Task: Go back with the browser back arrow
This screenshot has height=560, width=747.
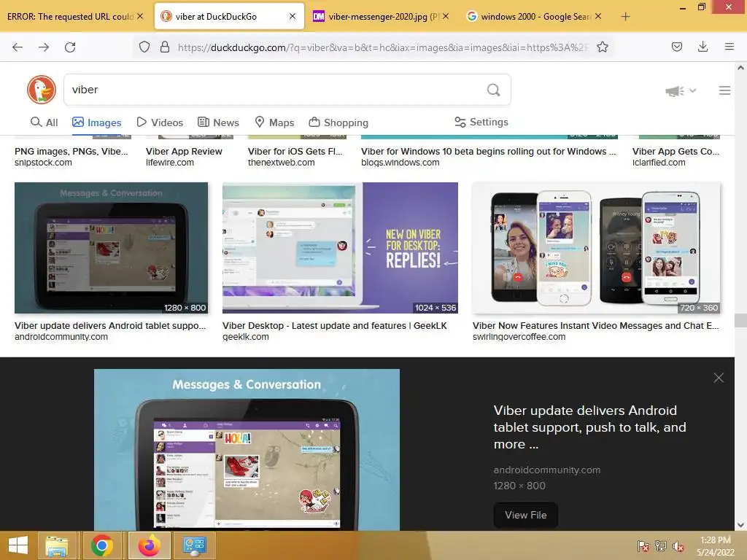Action: pyautogui.click(x=18, y=47)
